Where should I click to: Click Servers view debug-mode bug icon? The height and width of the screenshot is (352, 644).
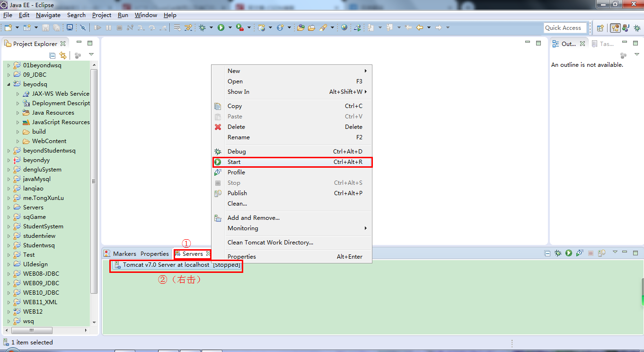pos(558,253)
